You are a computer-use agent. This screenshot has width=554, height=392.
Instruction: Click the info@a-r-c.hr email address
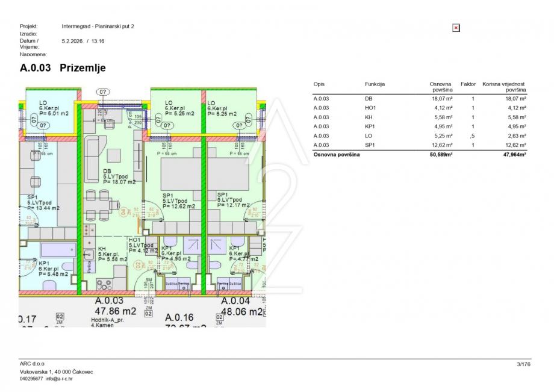coord(59,379)
